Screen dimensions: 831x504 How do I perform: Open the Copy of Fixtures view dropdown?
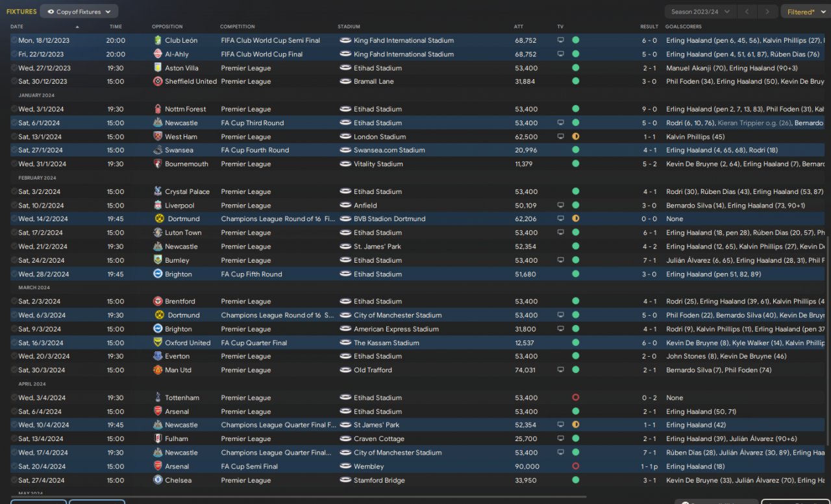[79, 12]
